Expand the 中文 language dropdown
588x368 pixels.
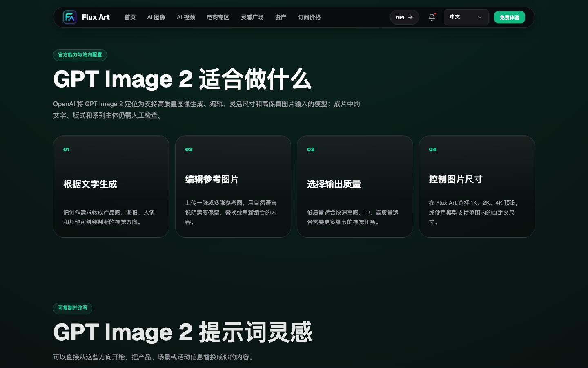click(x=466, y=17)
